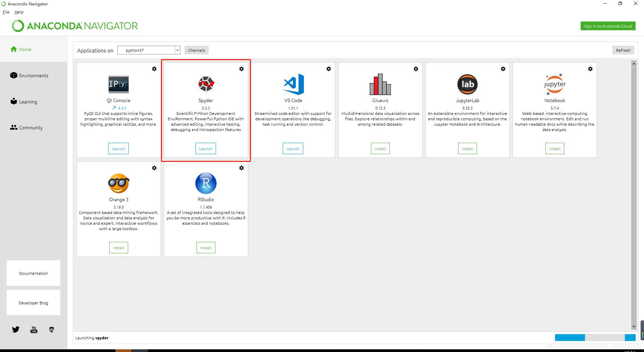Open settings gear on Glueviz card
Viewport: 644px width, 352px height.
click(x=416, y=69)
